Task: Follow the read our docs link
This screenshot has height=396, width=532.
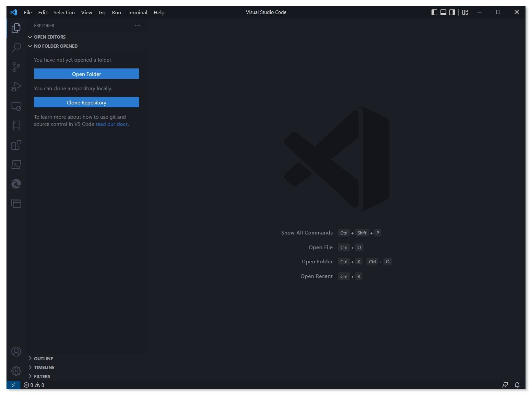Action: coord(112,124)
